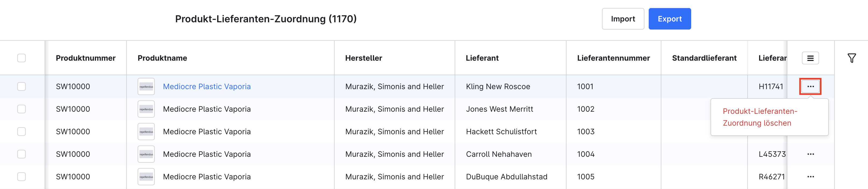Click the Lieferant column header
Viewport: 868px width, 189px height.
click(482, 58)
